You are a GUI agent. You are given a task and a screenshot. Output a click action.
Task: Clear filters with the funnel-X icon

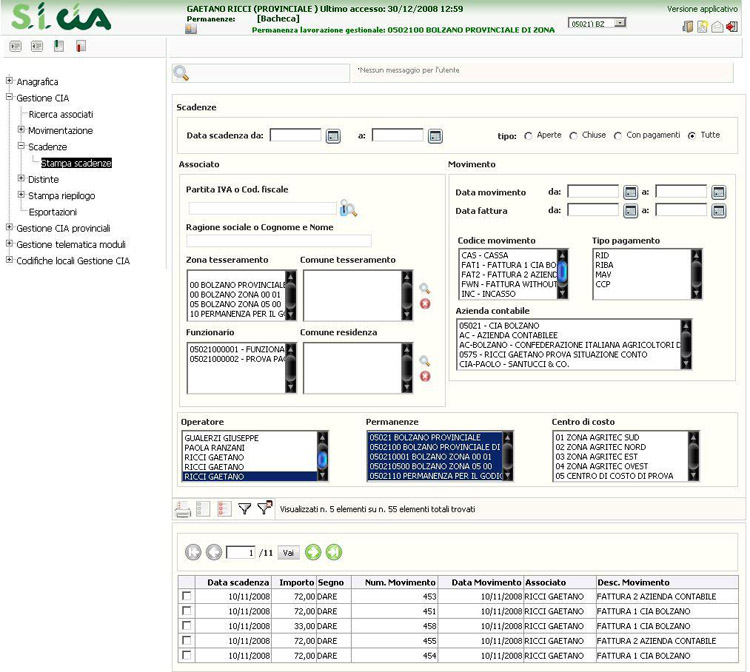[x=265, y=508]
